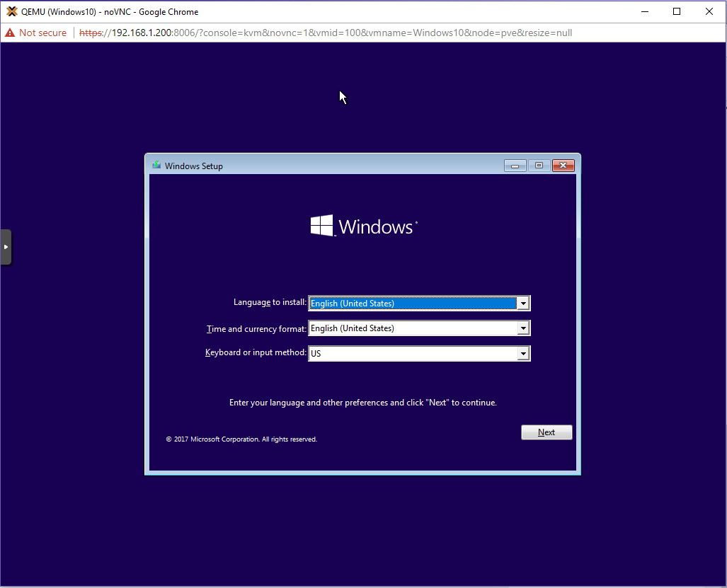Expand the 'Time and currency format' dropdown
The height and width of the screenshot is (588, 727).
point(523,328)
